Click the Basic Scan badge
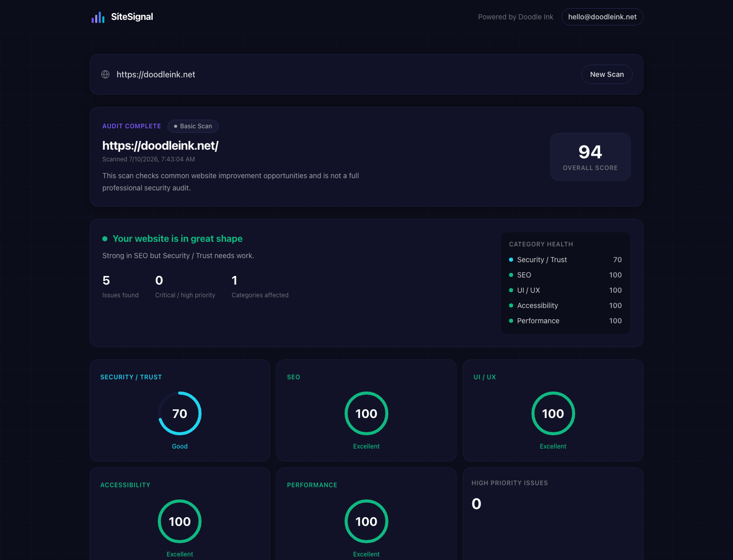The image size is (733, 560). pos(193,126)
